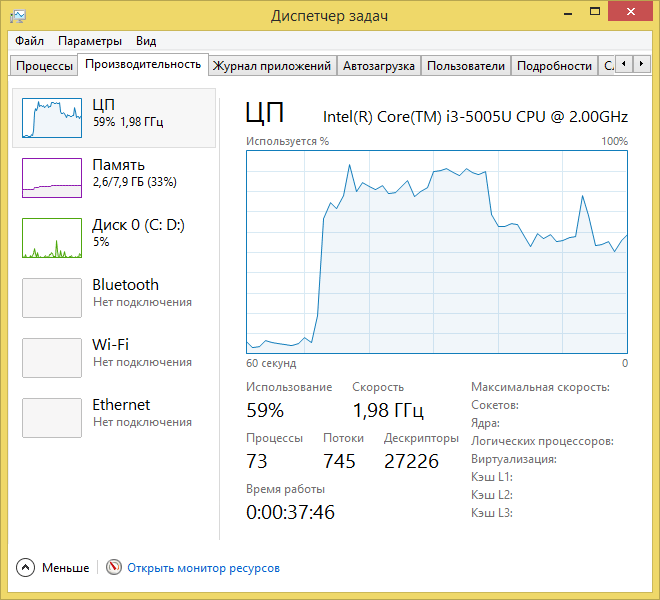Click the Ethernet sidebar label

click(121, 405)
